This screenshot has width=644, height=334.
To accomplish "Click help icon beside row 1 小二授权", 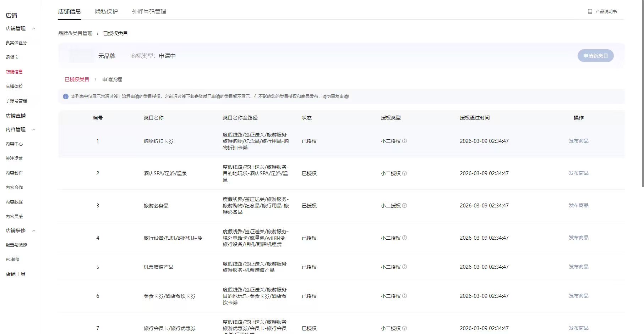I will (404, 141).
